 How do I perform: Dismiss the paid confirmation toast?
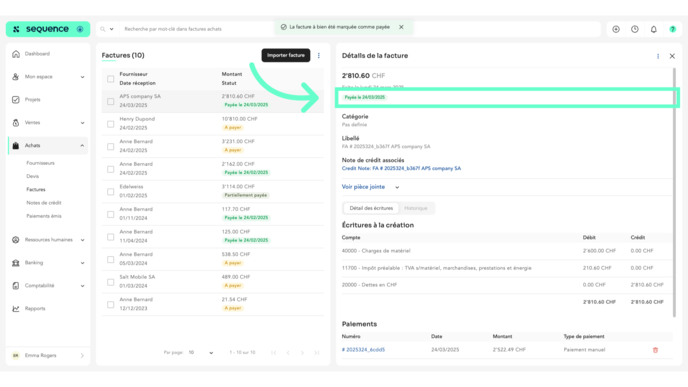point(401,27)
